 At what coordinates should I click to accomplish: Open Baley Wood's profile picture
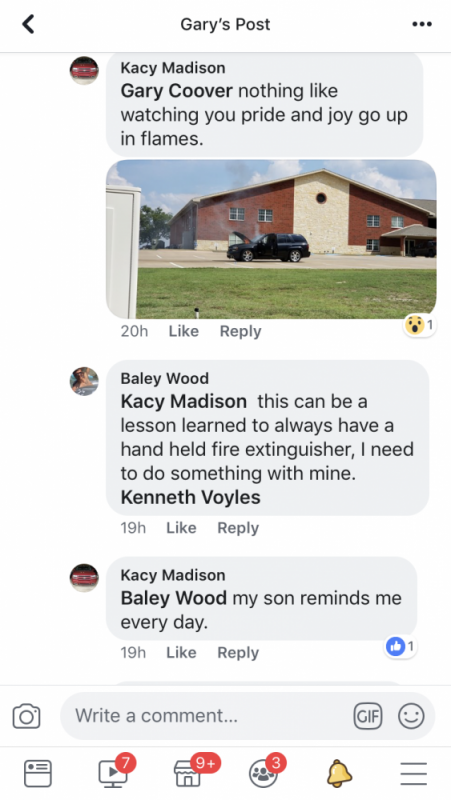pyautogui.click(x=84, y=381)
